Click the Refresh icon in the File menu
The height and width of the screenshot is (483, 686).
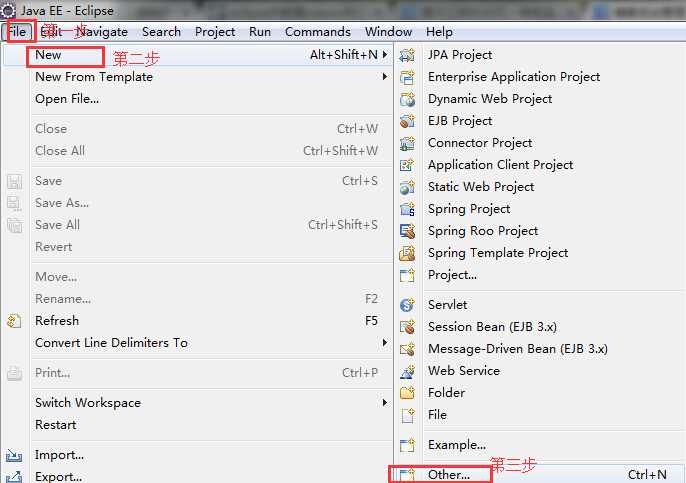[x=14, y=321]
